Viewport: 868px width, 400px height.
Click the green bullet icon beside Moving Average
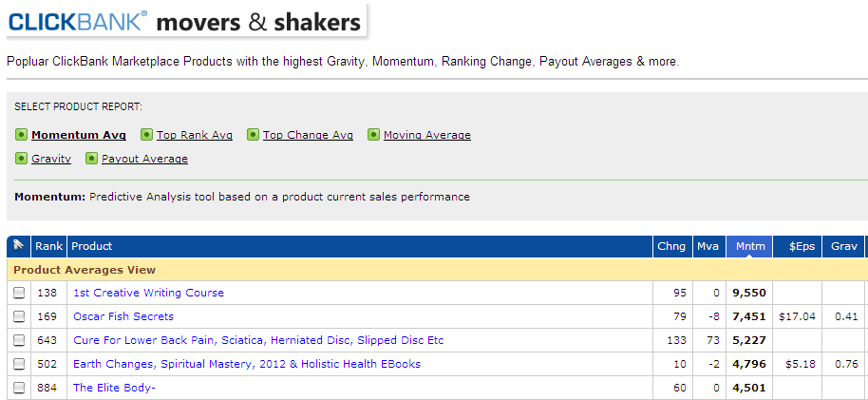373,135
